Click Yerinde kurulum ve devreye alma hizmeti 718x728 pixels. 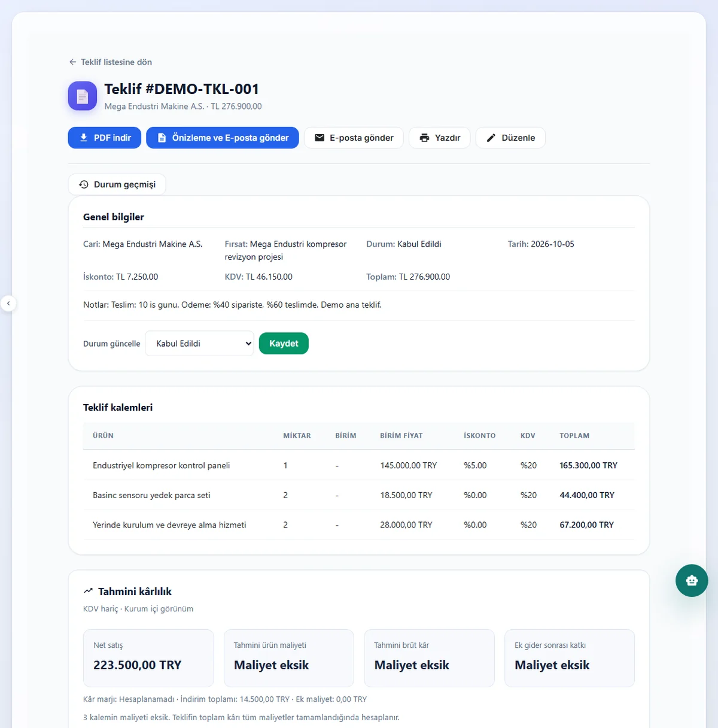[x=169, y=525]
